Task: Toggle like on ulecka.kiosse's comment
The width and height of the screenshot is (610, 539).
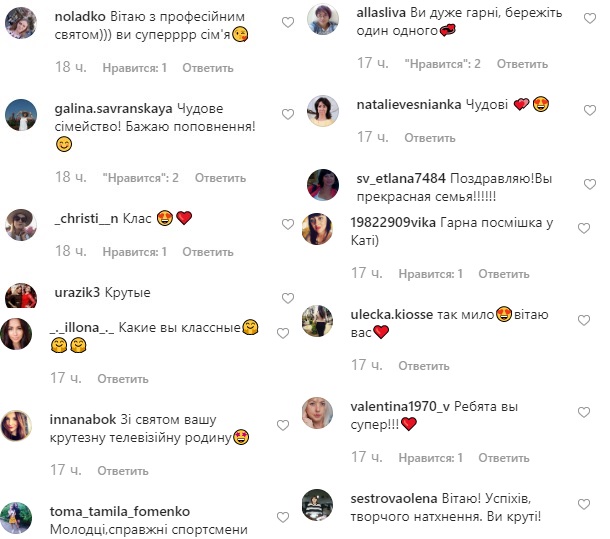Action: [584, 321]
